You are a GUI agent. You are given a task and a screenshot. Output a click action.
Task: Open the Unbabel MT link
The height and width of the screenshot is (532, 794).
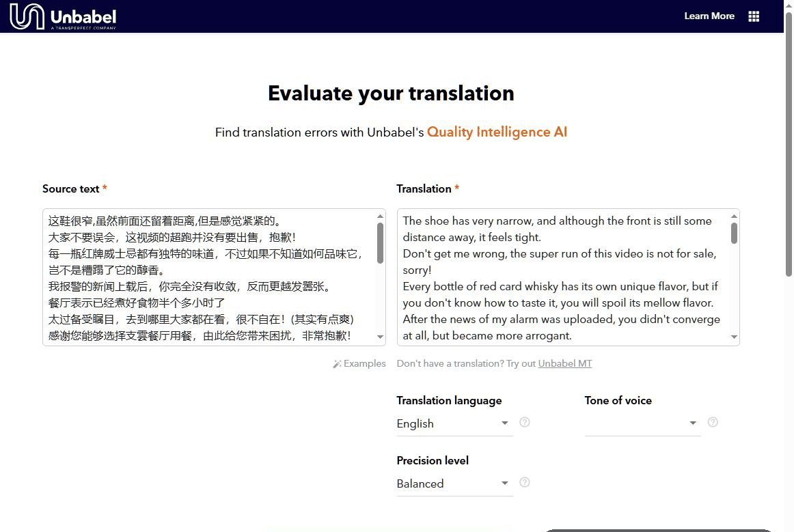564,363
